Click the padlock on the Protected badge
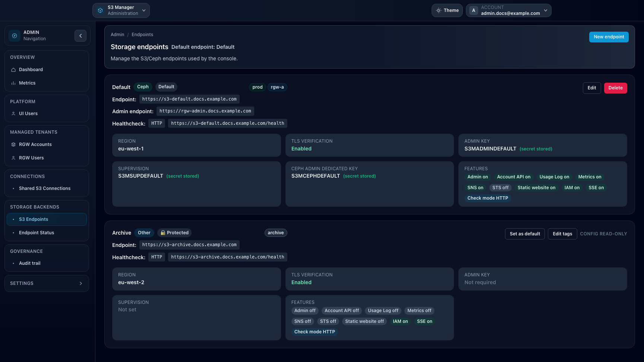The height and width of the screenshot is (362, 644). (162, 232)
